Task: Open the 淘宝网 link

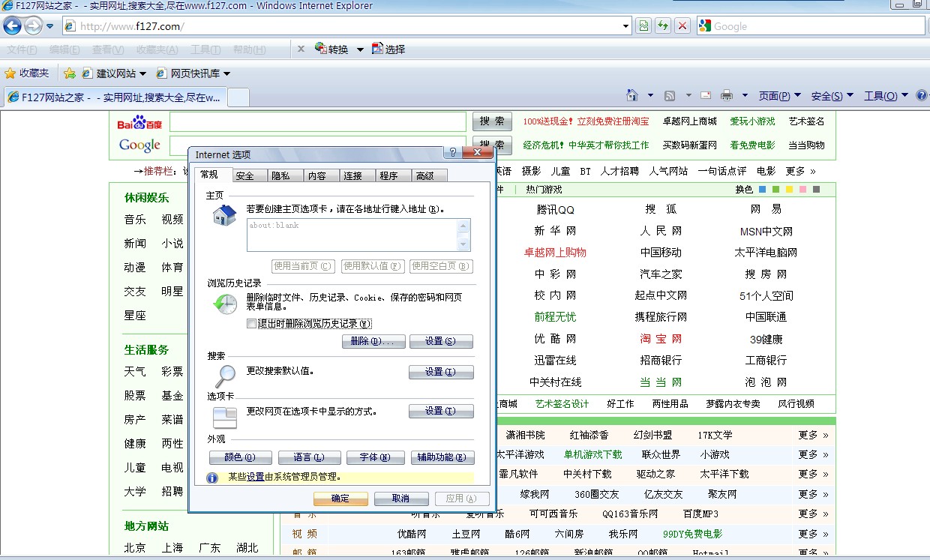Action: coord(661,339)
